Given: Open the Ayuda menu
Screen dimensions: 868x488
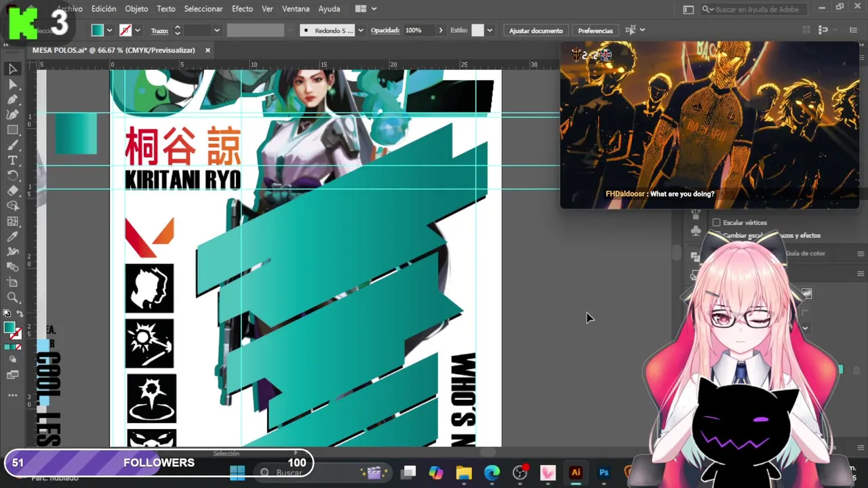Looking at the screenshot, I should (329, 9).
